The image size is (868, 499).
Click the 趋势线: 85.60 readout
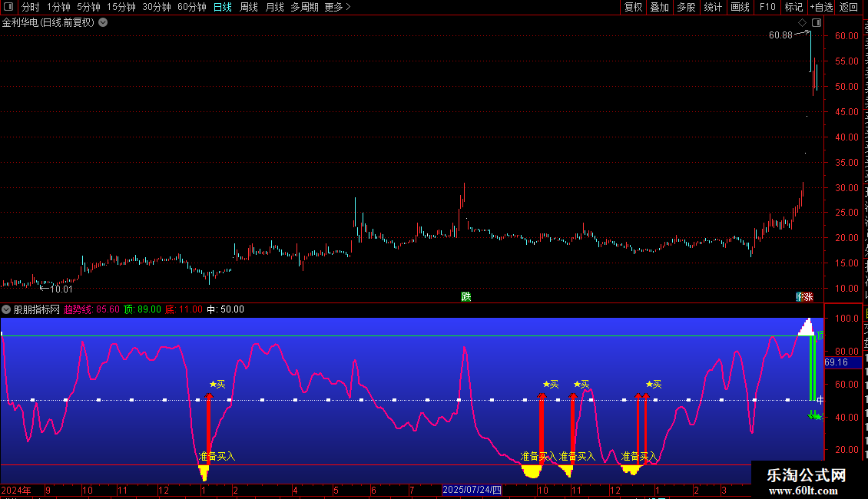pos(91,309)
